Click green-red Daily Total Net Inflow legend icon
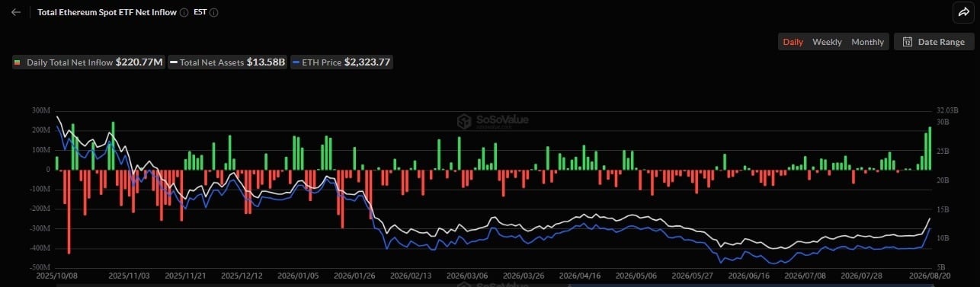This screenshot has height=287, width=980. click(x=18, y=62)
